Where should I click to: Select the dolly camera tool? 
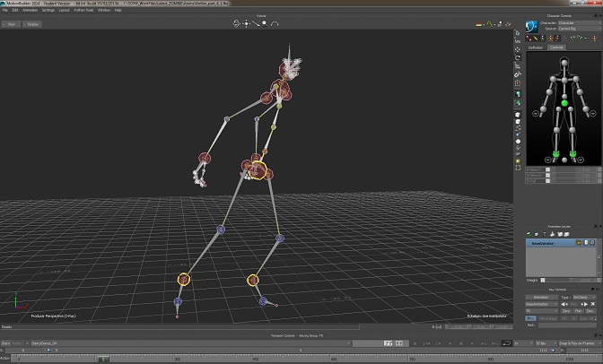[256, 24]
